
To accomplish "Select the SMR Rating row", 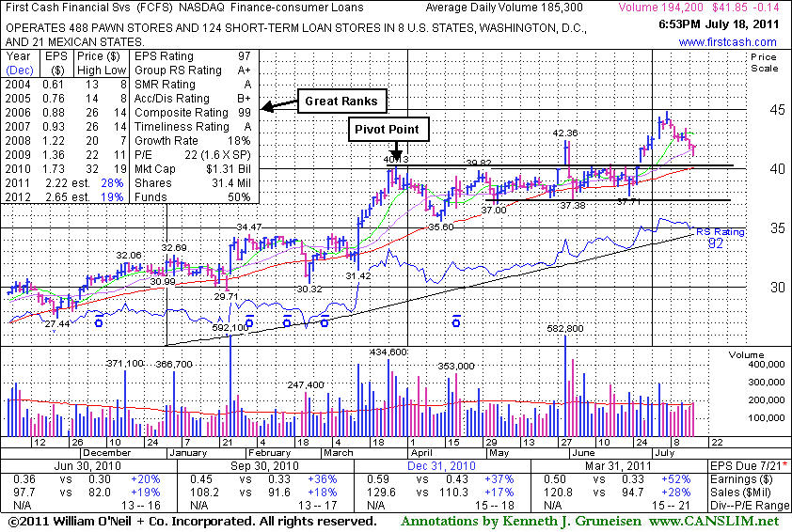I will 193,85.
